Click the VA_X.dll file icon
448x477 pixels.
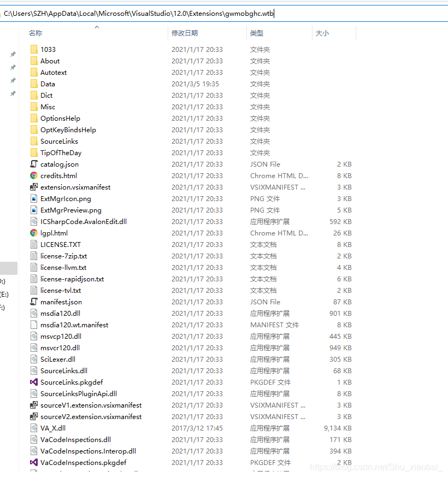(x=34, y=428)
